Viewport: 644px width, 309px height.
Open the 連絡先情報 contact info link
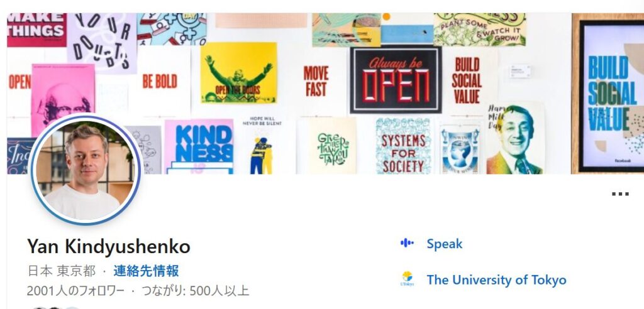tap(146, 271)
